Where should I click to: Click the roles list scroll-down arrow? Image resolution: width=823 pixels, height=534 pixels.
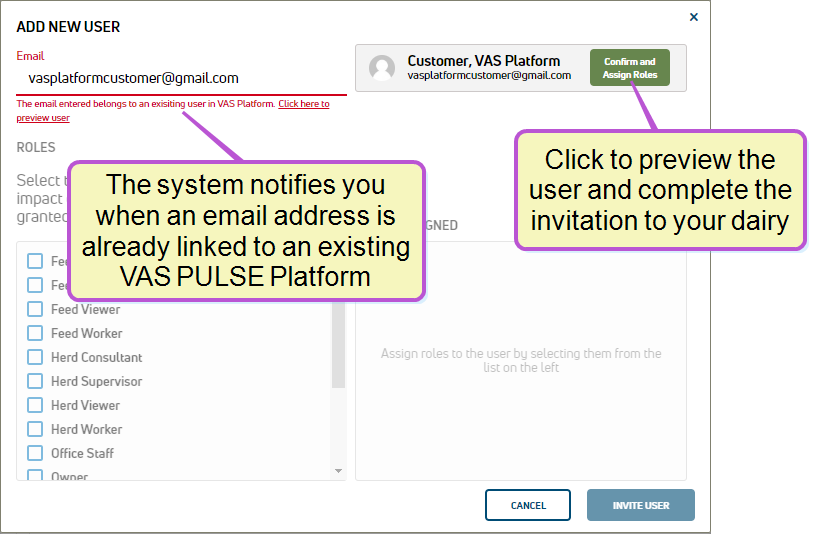click(x=339, y=471)
